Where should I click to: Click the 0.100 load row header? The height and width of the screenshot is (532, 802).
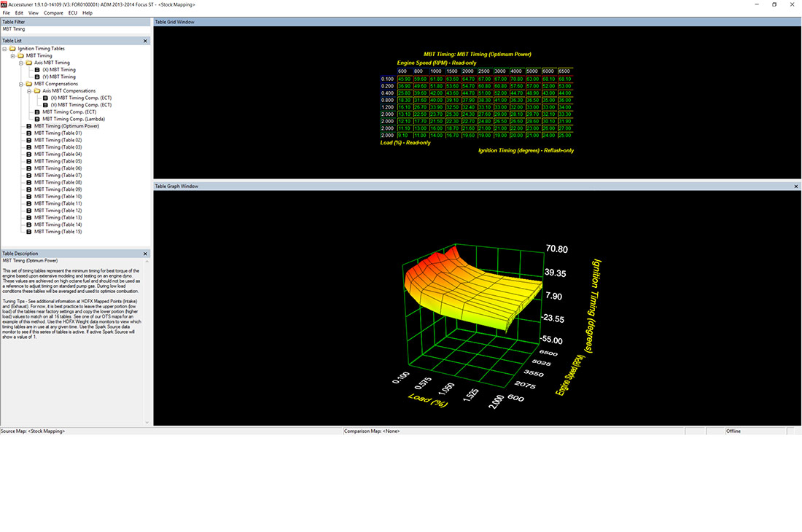[388, 79]
